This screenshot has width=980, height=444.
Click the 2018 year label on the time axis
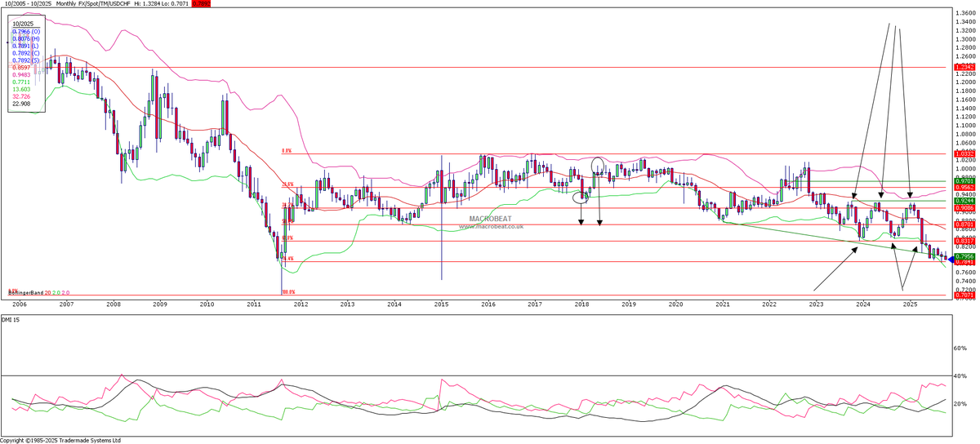(582, 304)
